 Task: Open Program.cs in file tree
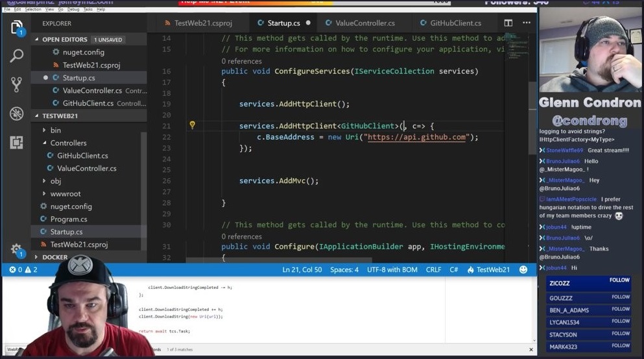point(86,219)
